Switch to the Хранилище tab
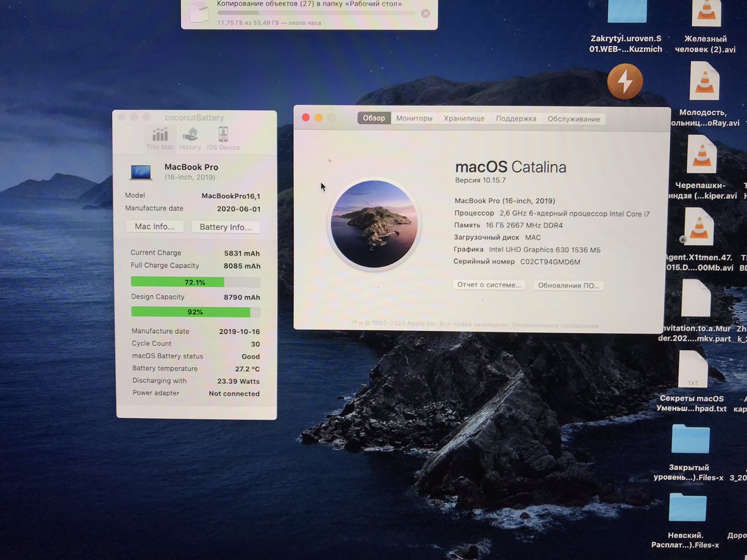This screenshot has height=560, width=747. tap(464, 119)
